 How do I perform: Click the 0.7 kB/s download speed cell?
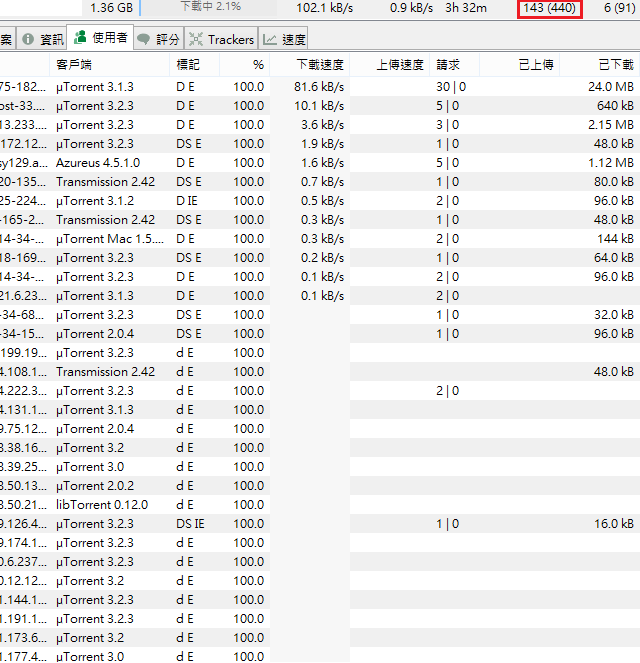click(x=323, y=182)
